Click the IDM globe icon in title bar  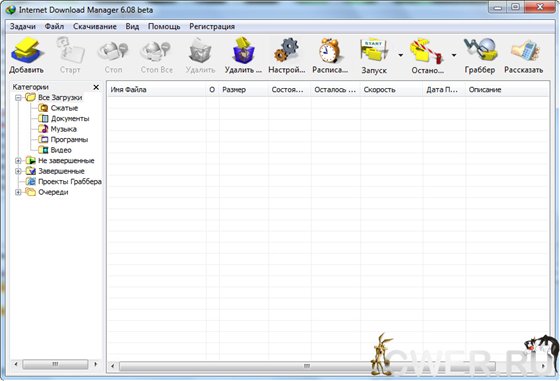point(11,10)
